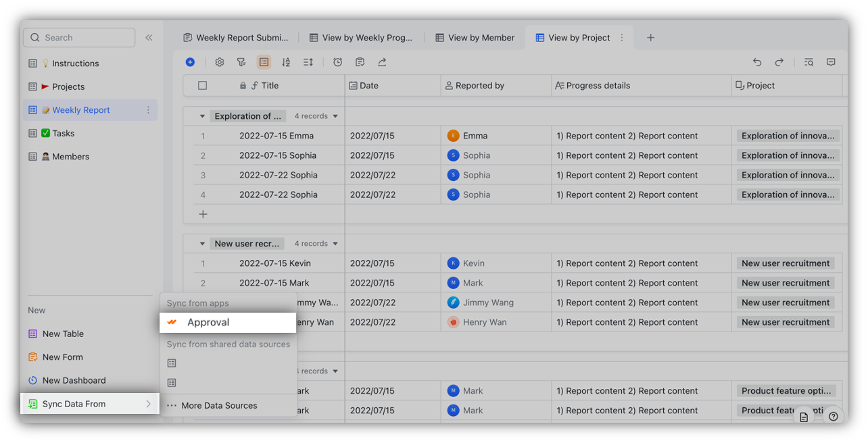Collapse the New user recruitment group
This screenshot has width=868, height=443.
click(201, 243)
